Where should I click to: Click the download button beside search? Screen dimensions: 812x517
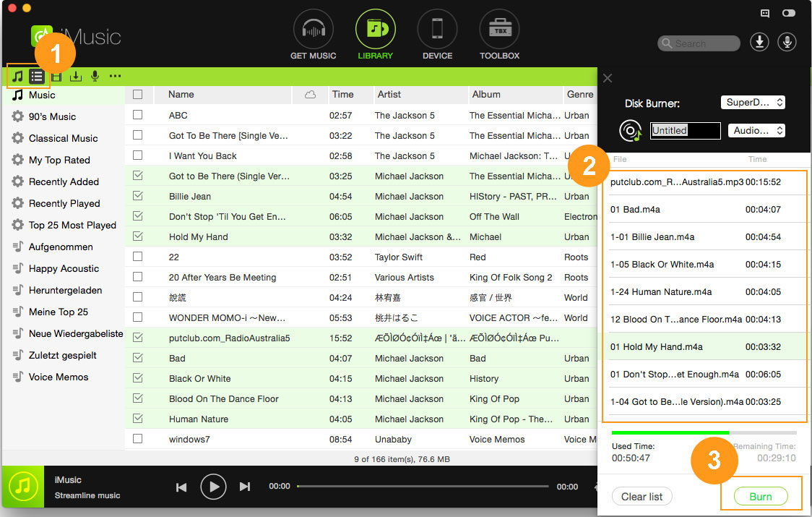pos(759,42)
